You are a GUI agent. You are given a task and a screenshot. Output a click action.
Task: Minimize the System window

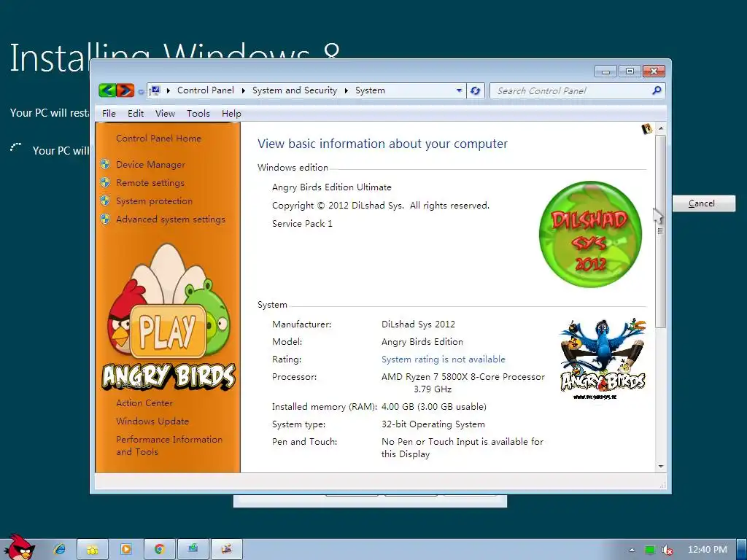tap(605, 71)
